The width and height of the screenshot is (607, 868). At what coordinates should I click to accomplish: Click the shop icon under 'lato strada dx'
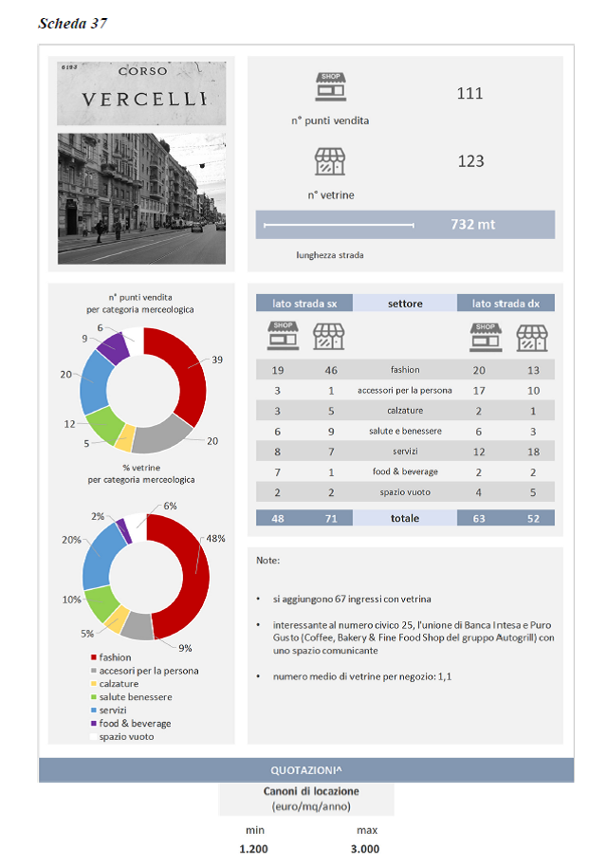pos(486,337)
